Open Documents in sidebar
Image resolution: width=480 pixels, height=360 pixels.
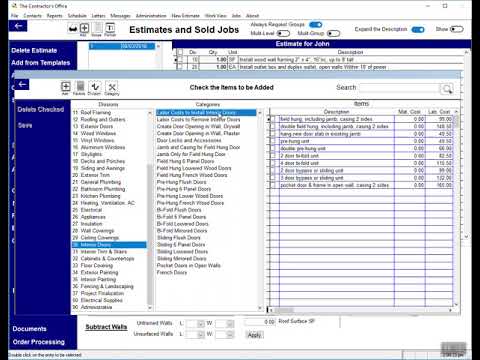pos(29,329)
